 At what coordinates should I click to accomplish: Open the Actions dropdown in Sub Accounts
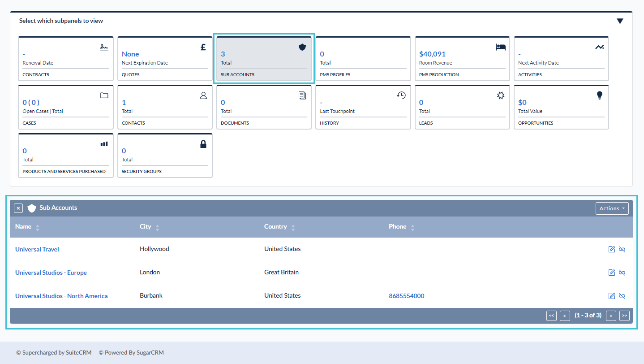(x=612, y=208)
